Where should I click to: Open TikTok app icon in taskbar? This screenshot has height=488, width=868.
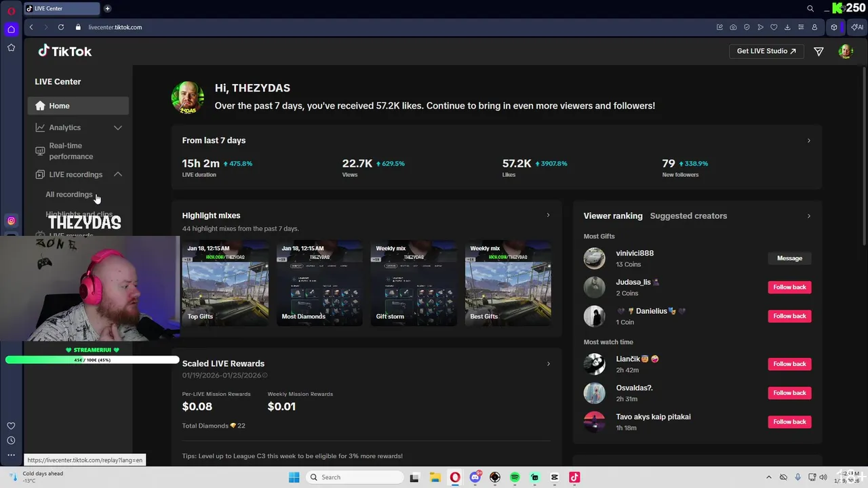574,477
